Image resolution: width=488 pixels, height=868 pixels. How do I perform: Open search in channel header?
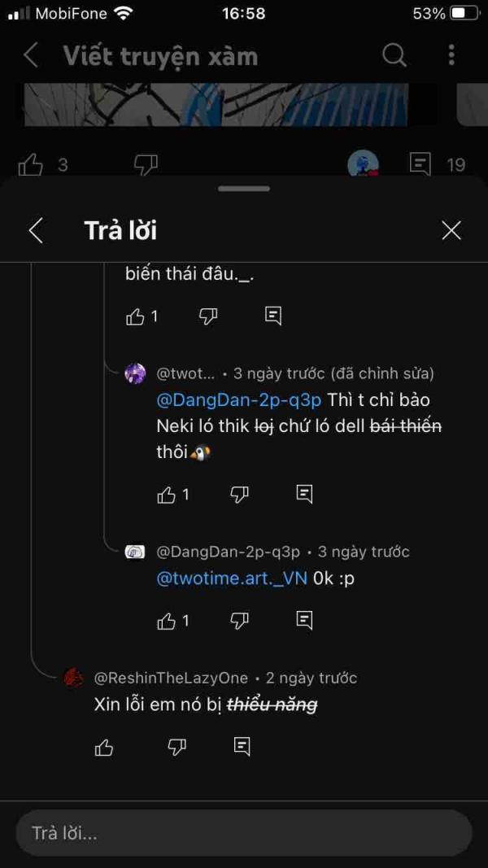tap(394, 55)
